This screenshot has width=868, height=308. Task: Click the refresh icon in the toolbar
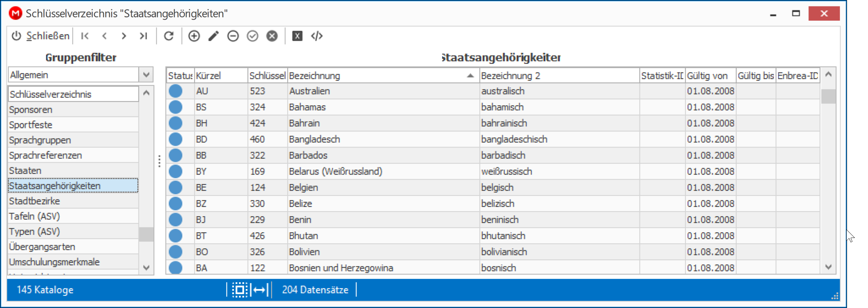[x=169, y=36]
